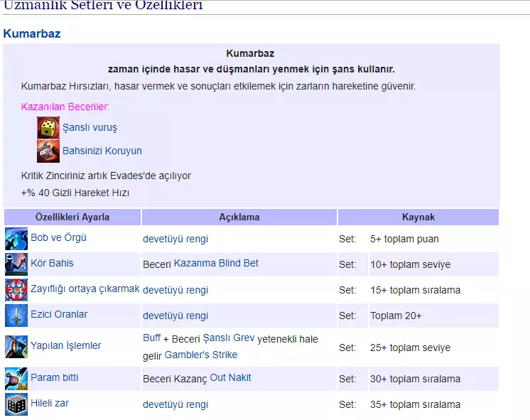Open the Param bitti link
Viewport: 530px width, 420px height.
coord(55,377)
